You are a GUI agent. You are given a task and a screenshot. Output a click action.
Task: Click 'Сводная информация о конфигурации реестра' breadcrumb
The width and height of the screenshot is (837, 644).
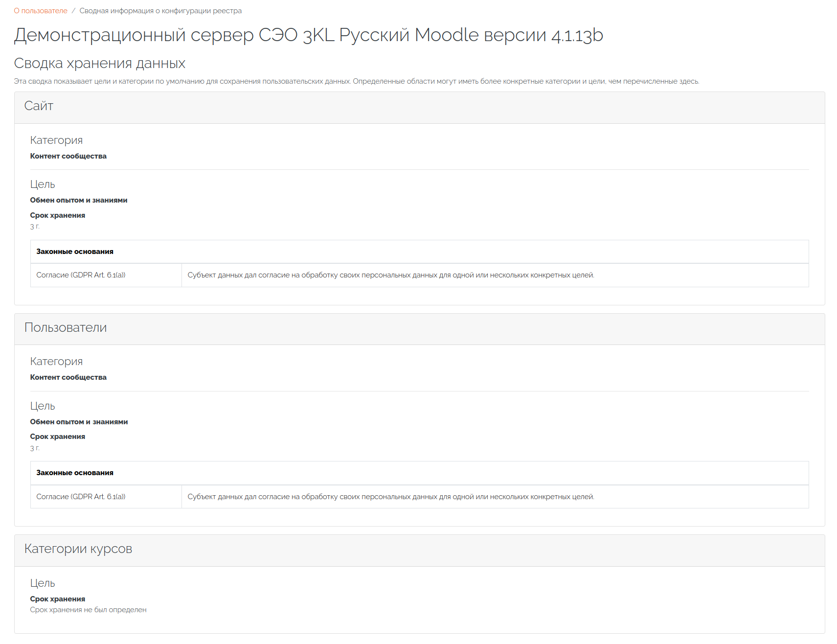[160, 11]
